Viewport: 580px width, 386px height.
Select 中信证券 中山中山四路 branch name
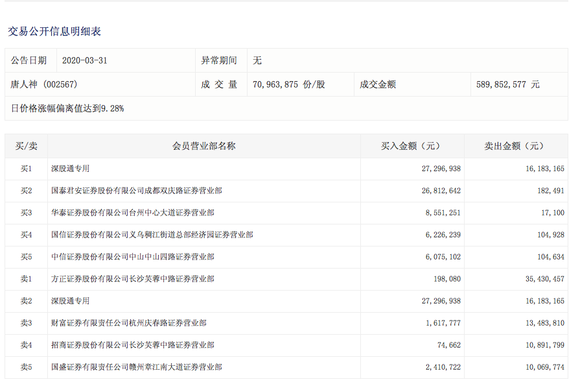132,257
